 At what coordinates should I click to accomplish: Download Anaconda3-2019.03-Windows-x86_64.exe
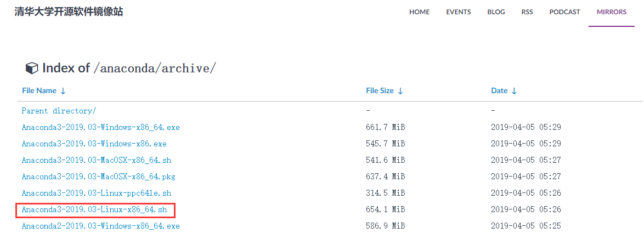click(100, 127)
